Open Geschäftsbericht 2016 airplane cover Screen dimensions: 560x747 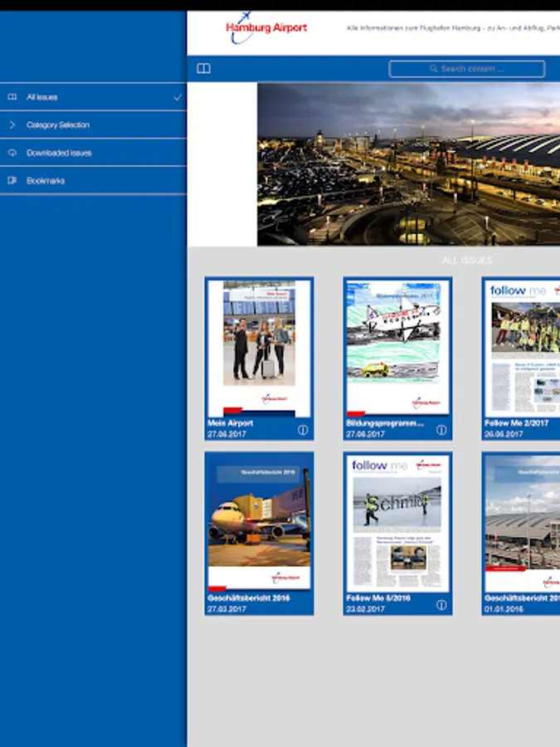(x=259, y=522)
